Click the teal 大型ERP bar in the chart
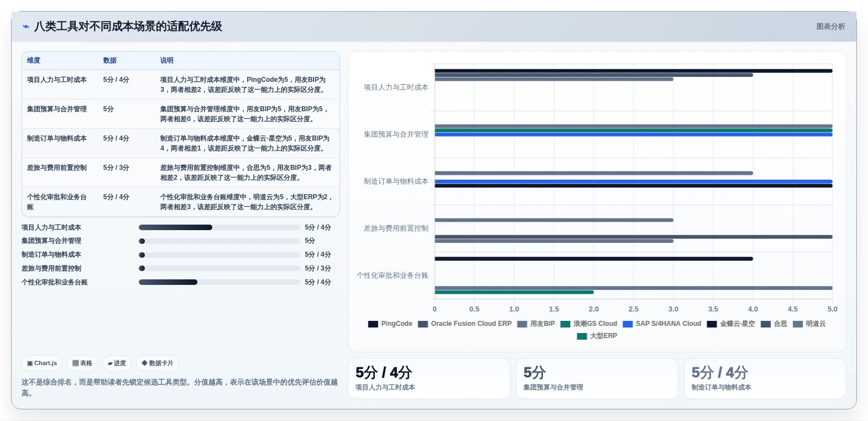This screenshot has width=868, height=421. click(514, 292)
